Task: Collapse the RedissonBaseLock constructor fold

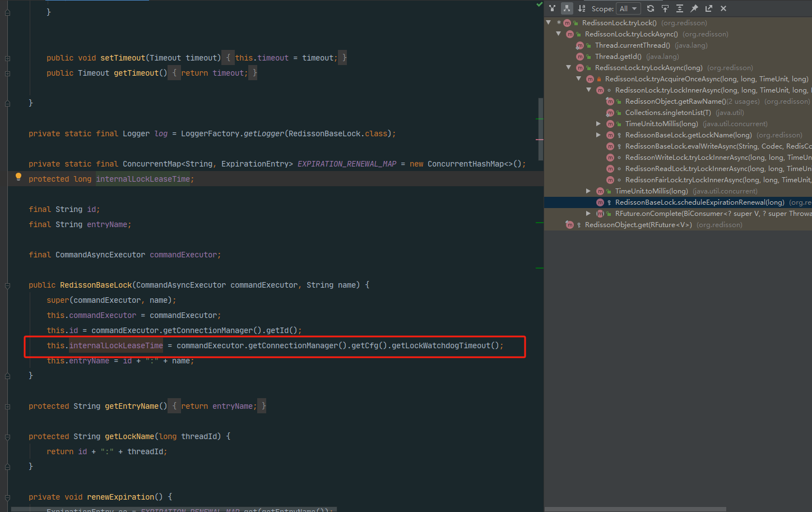Action: tap(7, 285)
